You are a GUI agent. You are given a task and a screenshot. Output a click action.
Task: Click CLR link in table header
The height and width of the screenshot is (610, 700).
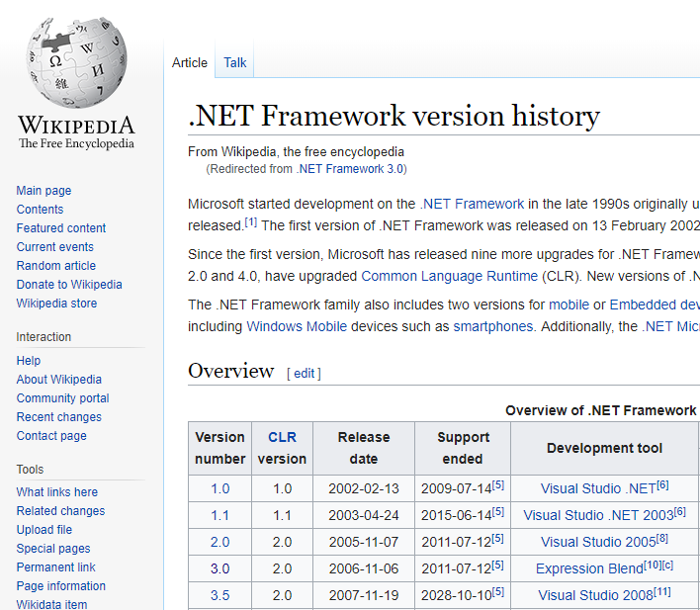click(282, 437)
